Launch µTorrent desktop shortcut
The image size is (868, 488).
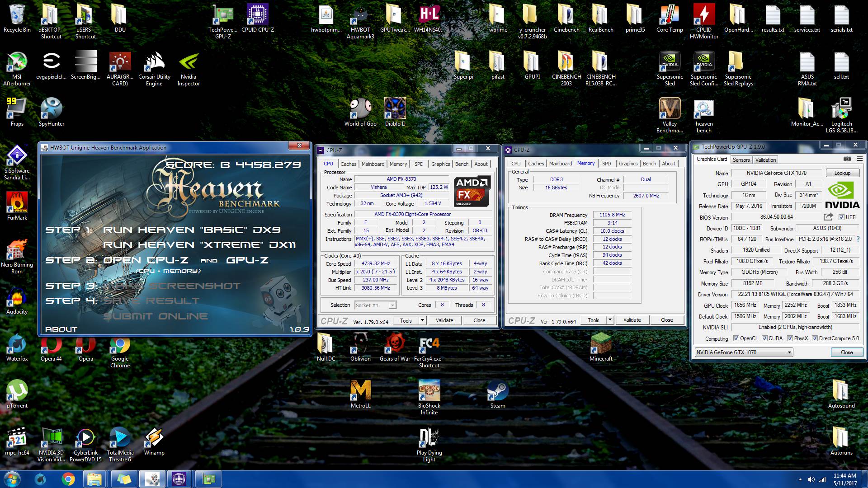click(17, 394)
